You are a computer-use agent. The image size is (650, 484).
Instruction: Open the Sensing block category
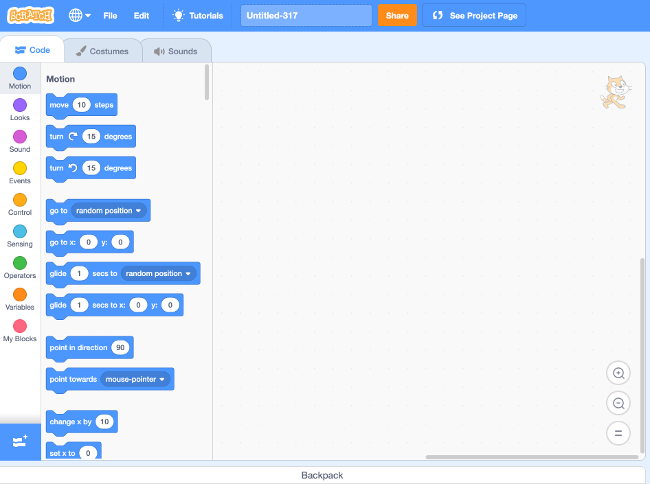coord(20,236)
